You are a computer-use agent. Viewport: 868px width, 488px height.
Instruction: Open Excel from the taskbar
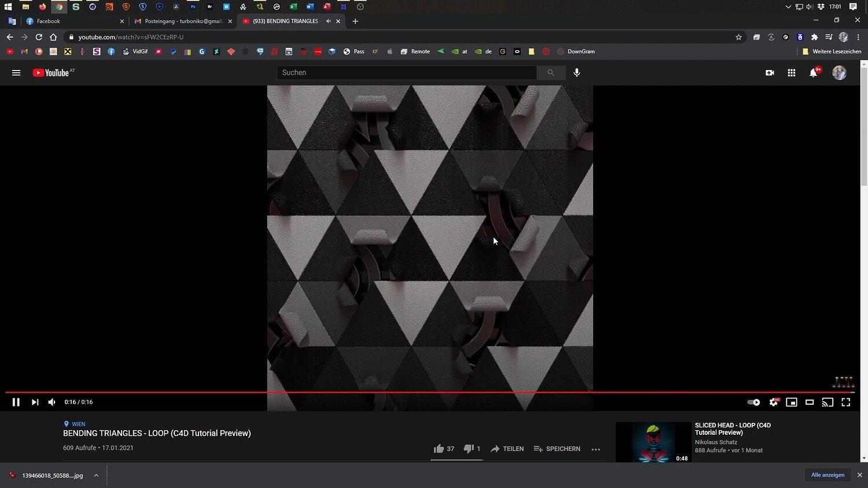pos(293,7)
